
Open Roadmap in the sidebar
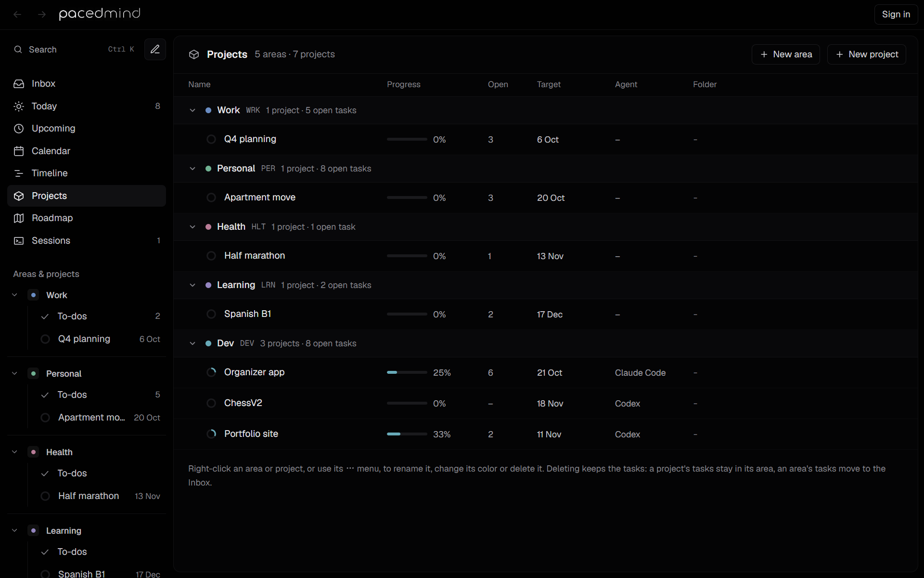click(x=87, y=218)
